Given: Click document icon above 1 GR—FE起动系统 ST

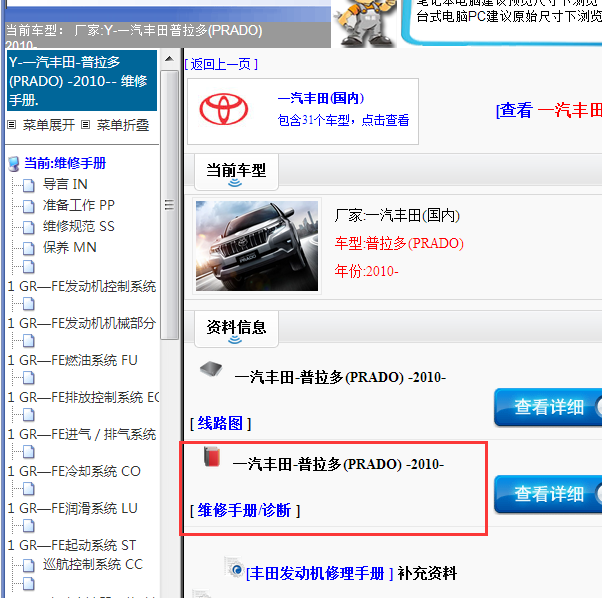Looking at the screenshot, I should (x=28, y=525).
